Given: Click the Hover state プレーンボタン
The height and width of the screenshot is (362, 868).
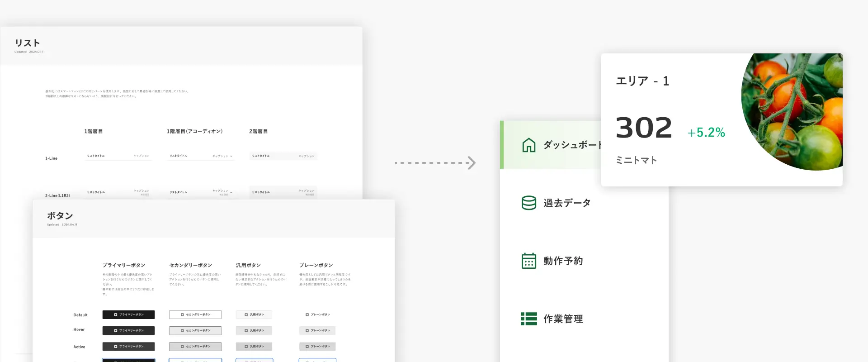Looking at the screenshot, I should pos(317,330).
